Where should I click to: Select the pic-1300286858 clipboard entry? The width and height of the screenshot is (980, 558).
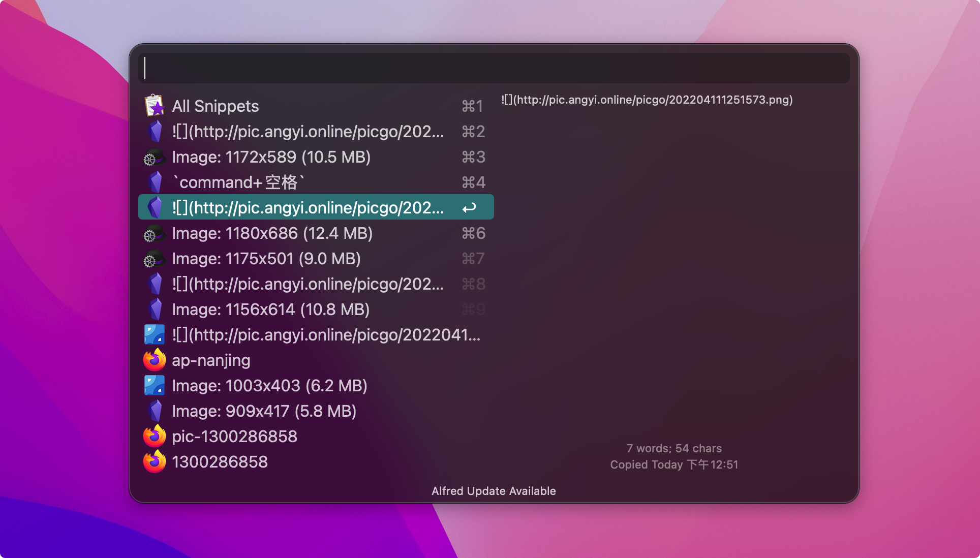(316, 436)
